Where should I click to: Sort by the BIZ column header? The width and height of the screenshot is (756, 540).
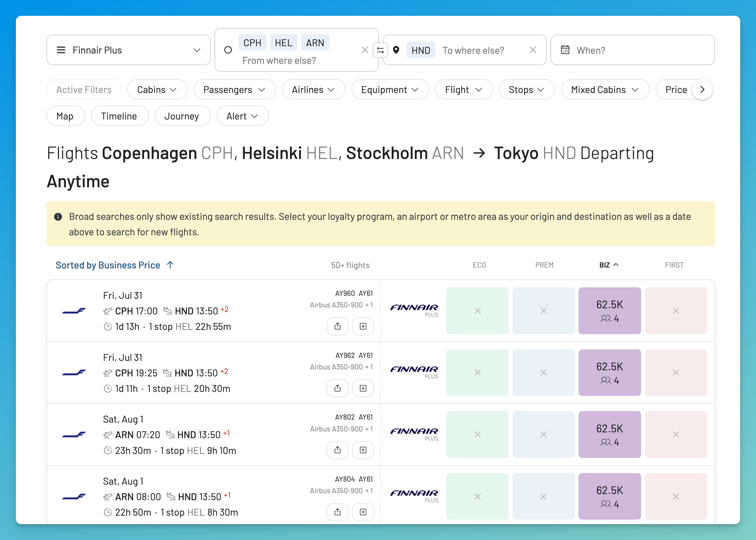[609, 265]
